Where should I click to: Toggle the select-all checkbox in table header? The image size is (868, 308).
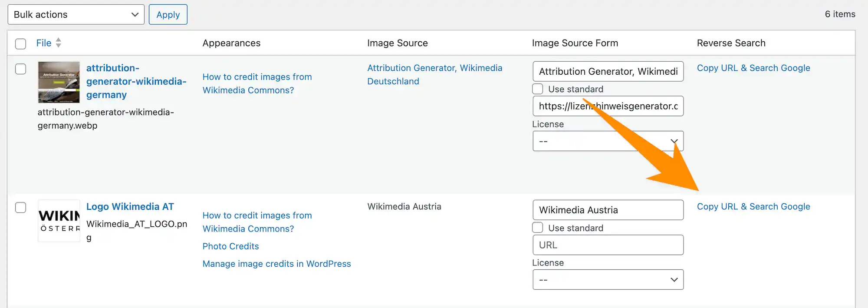(x=20, y=44)
